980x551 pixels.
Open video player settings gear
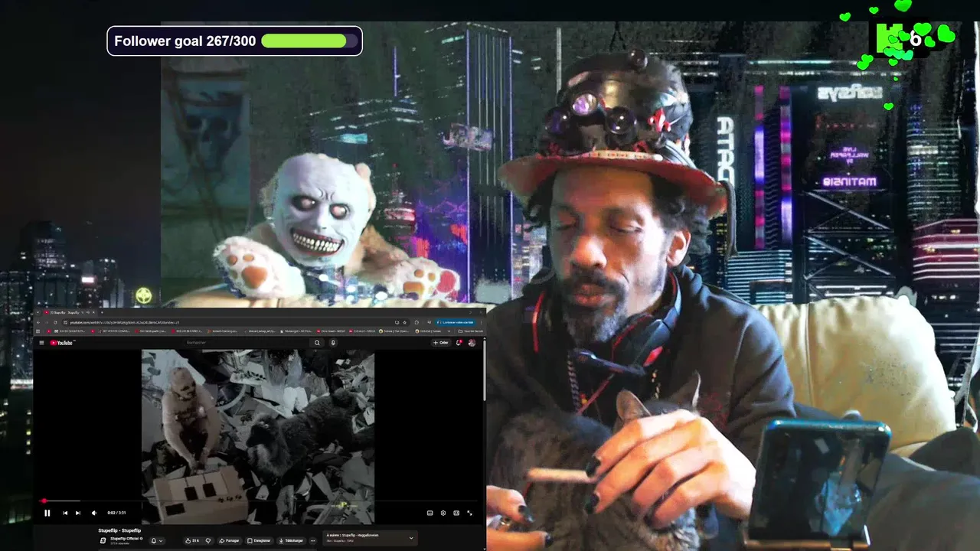click(x=443, y=513)
